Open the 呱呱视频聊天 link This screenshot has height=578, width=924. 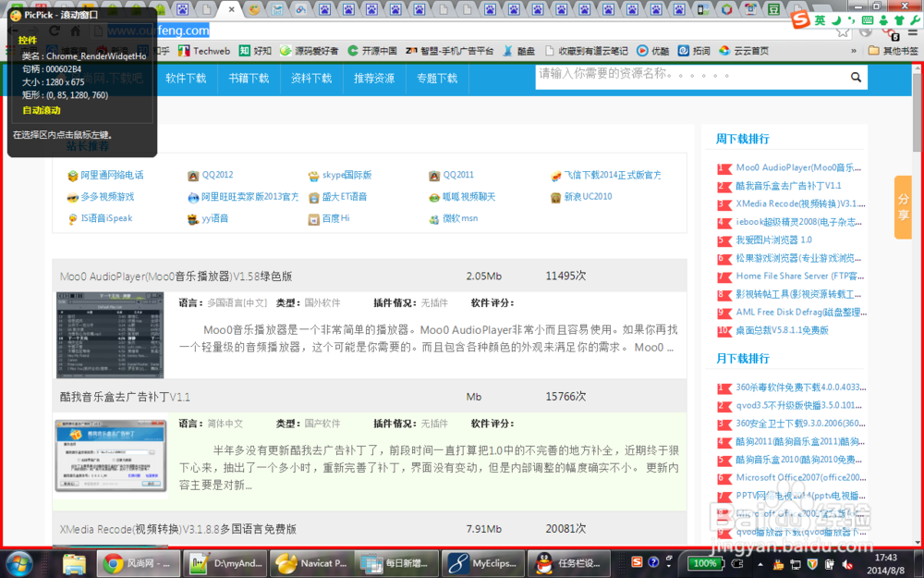[x=469, y=196]
